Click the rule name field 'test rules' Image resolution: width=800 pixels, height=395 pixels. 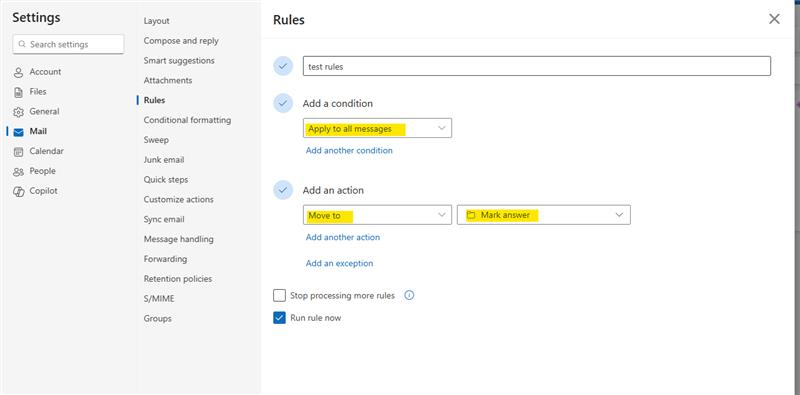click(537, 66)
